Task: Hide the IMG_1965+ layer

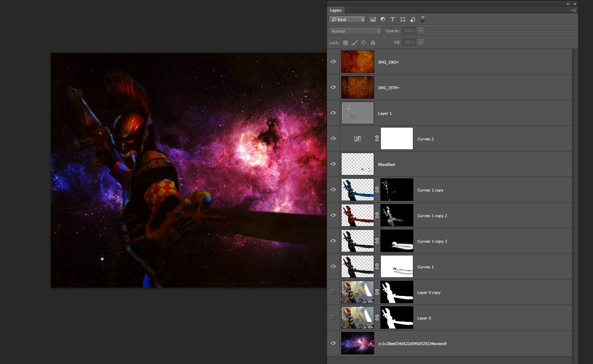Action: click(333, 62)
